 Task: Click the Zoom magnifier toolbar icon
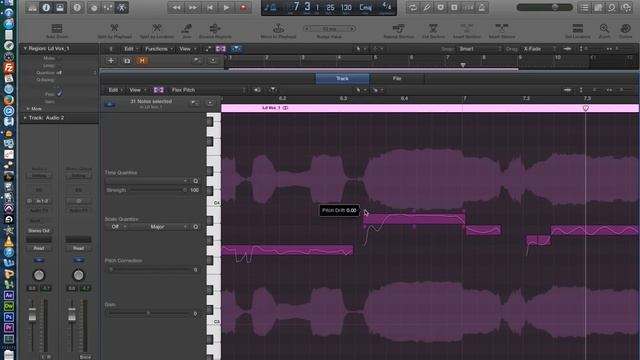[x=604, y=28]
